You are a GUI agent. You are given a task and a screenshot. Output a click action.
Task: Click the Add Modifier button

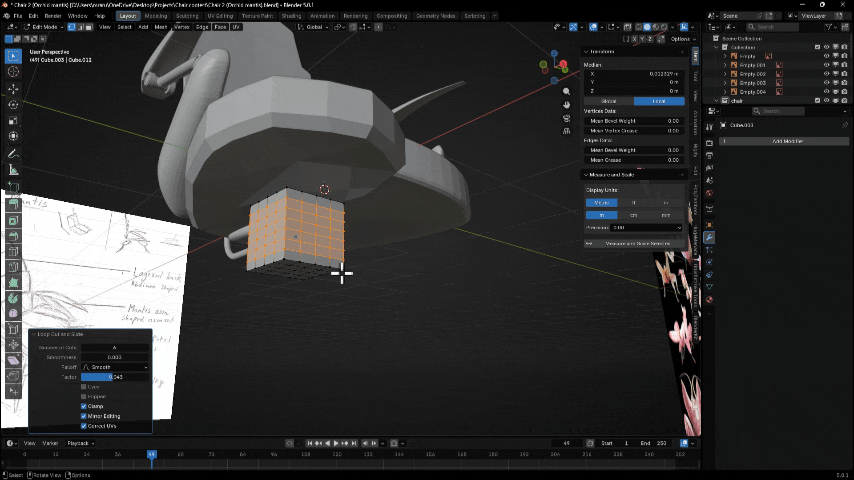(784, 141)
